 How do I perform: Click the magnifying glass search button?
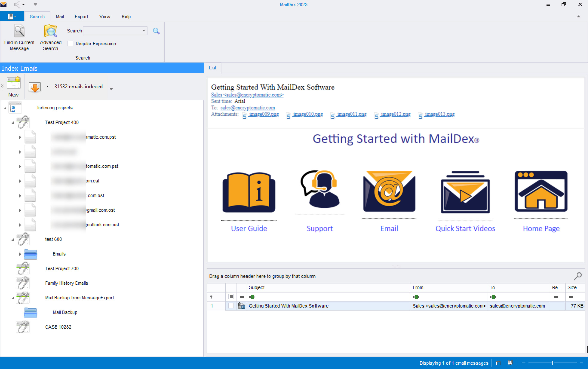[156, 31]
